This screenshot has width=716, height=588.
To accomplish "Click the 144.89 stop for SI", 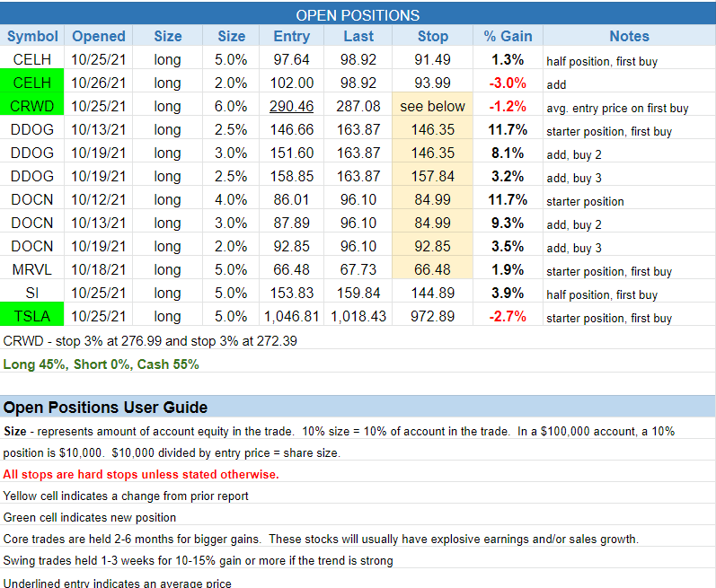I will coord(432,293).
